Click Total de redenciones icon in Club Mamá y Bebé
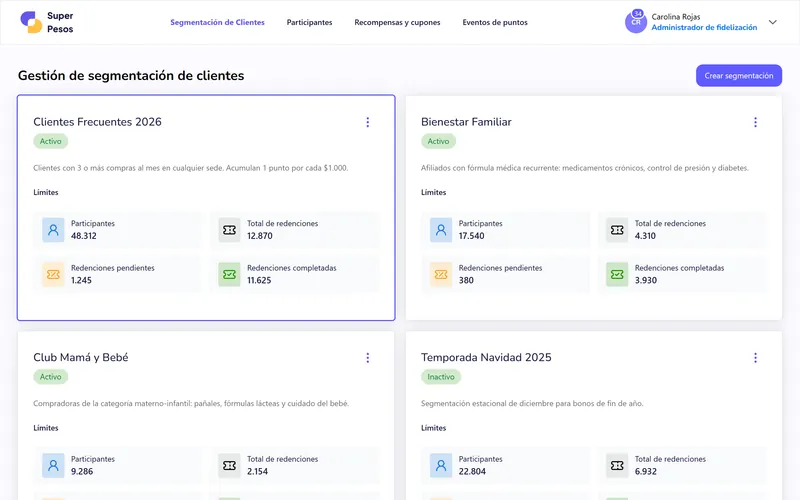 [229, 465]
